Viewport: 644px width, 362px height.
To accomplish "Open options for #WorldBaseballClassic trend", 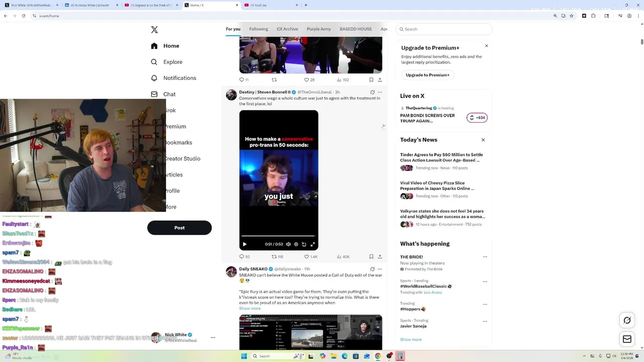I will click(x=485, y=282).
